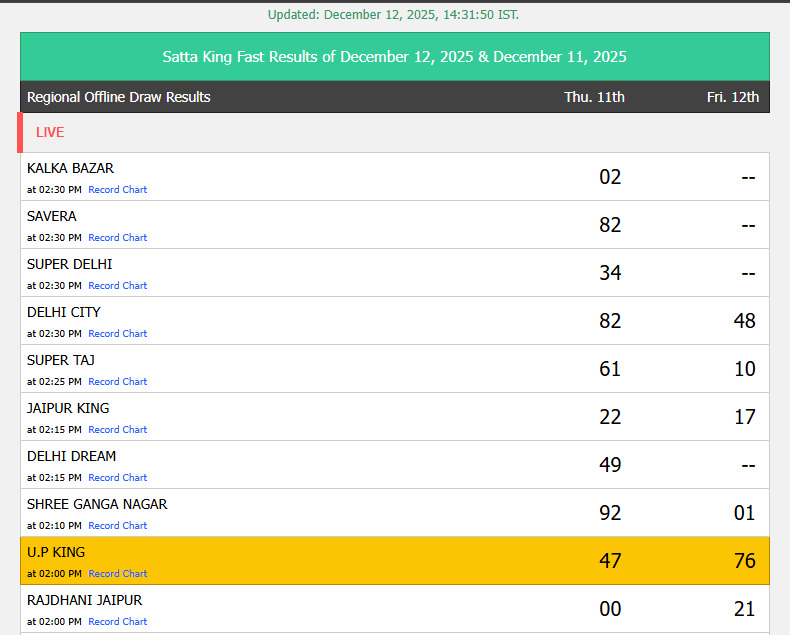This screenshot has height=635, width=790.
Task: Select SHREE GANGA NAGAR Thursday result 92
Action: tap(610, 513)
